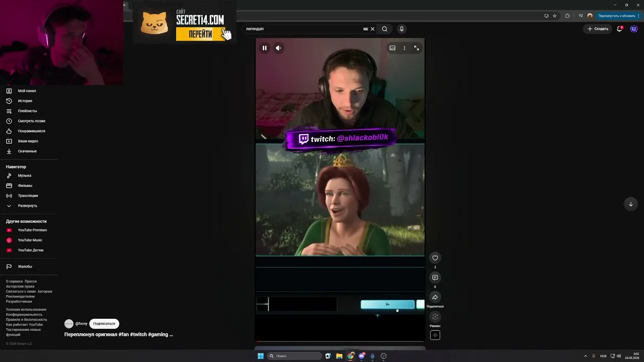Image resolution: width=644 pixels, height=362 pixels.
Task: Open YouTube Music link
Action: (x=29, y=240)
